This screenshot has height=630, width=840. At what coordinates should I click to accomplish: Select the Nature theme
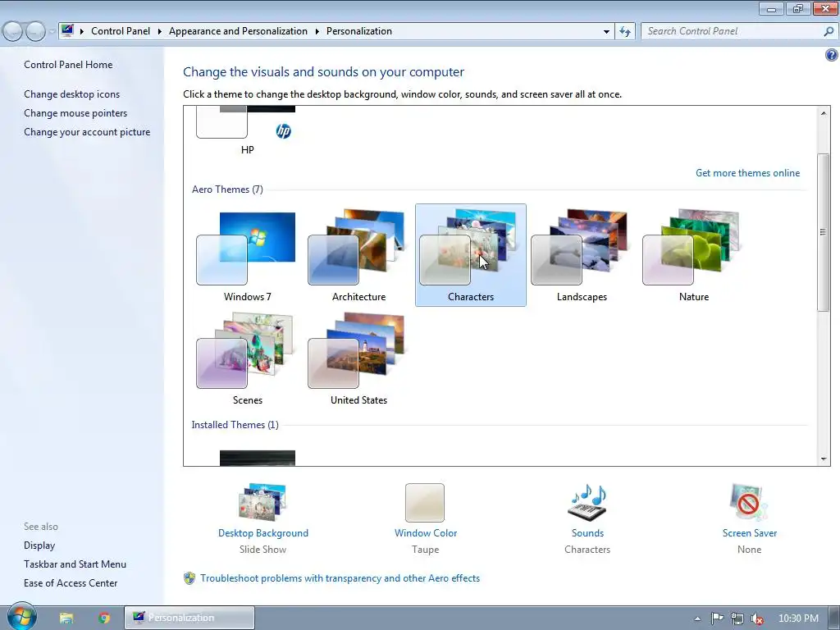694,256
